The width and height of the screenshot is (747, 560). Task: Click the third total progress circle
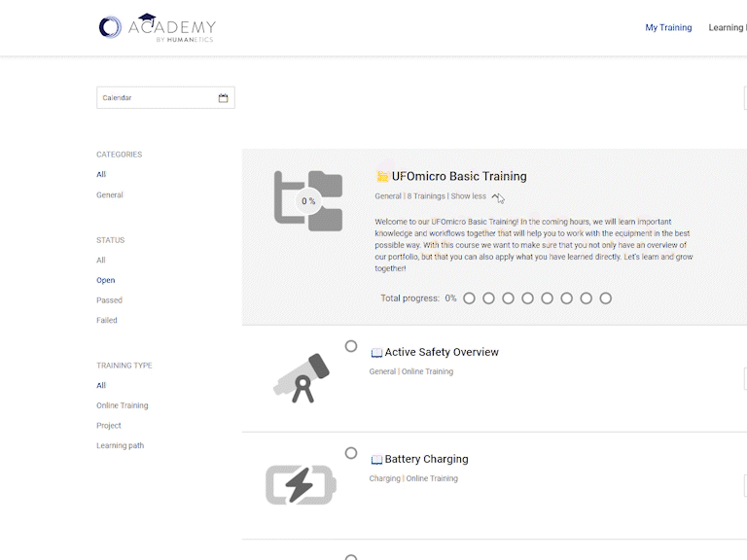coord(509,298)
